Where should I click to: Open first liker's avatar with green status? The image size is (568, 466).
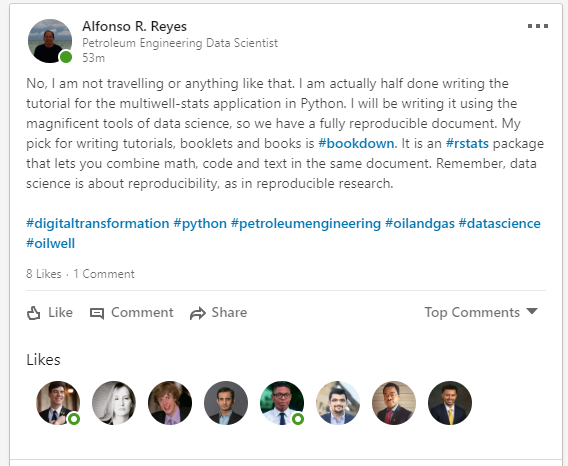(x=58, y=403)
